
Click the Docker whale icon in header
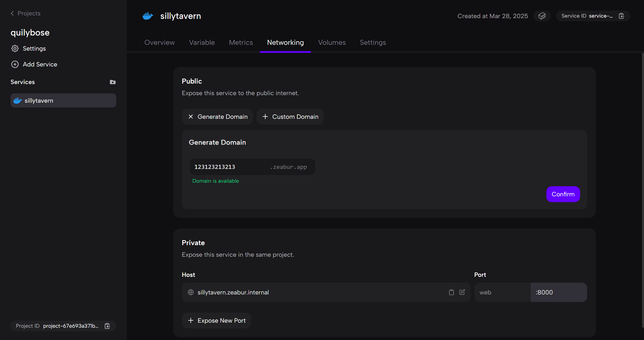[x=148, y=16]
